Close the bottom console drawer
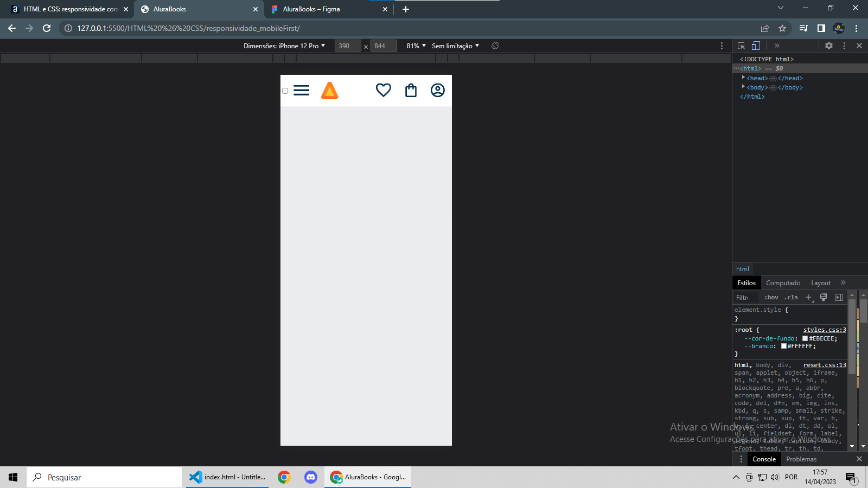 click(859, 459)
